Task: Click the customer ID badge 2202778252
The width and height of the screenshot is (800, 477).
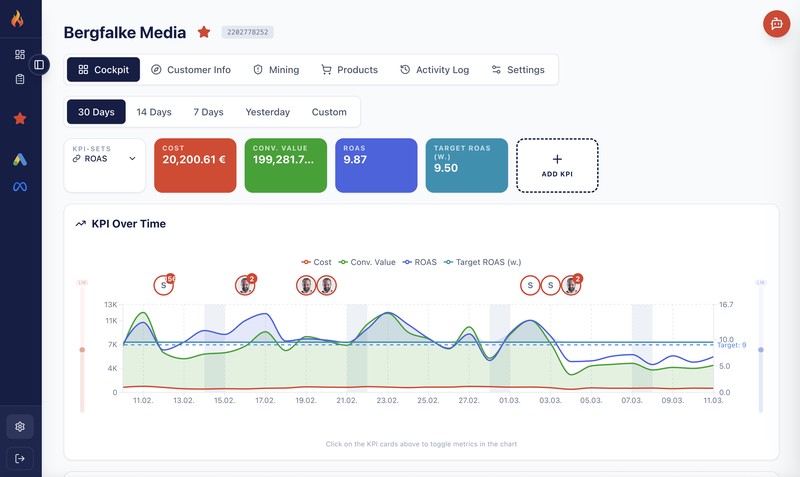Action: coord(245,33)
